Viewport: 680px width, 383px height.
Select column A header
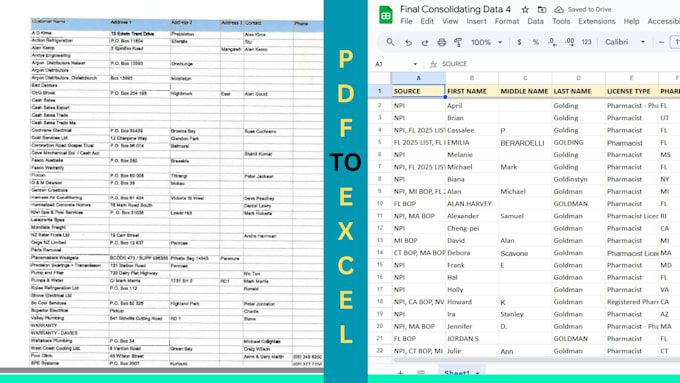coord(418,78)
